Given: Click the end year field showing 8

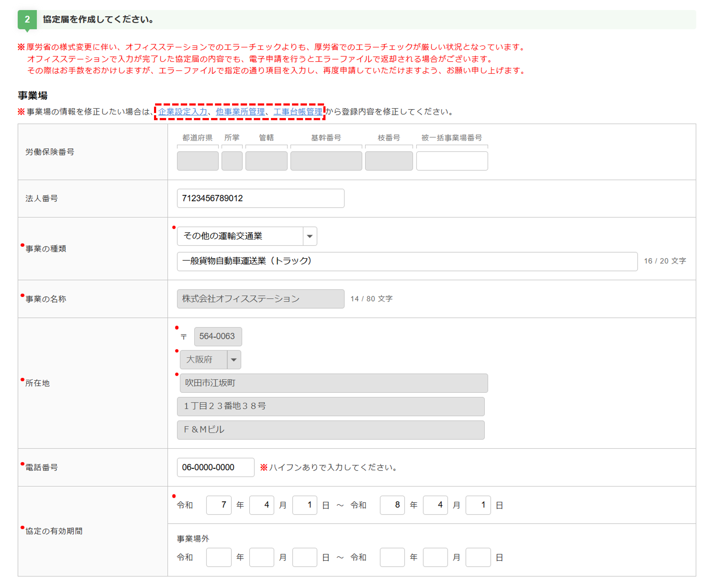Looking at the screenshot, I should tap(392, 505).
